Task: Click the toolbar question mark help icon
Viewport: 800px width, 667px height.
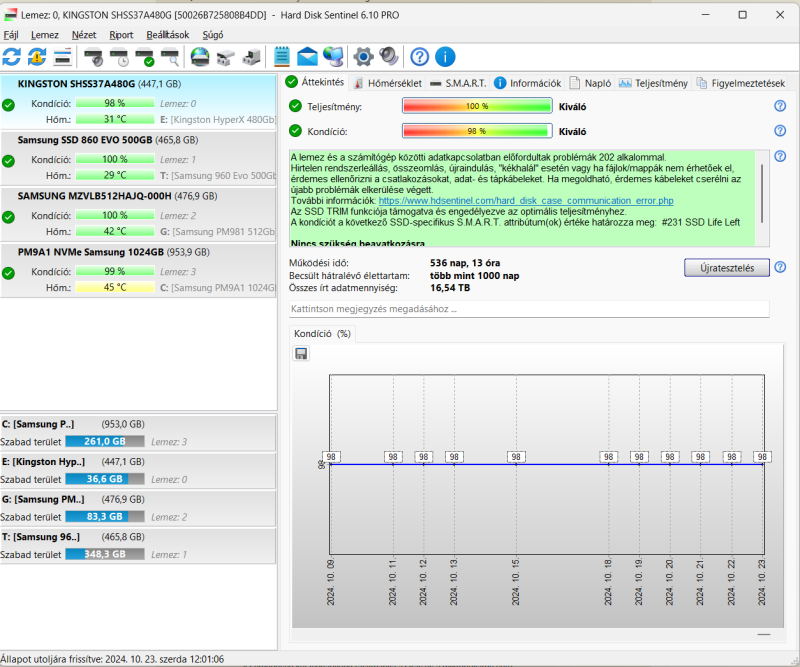Action: coord(419,57)
